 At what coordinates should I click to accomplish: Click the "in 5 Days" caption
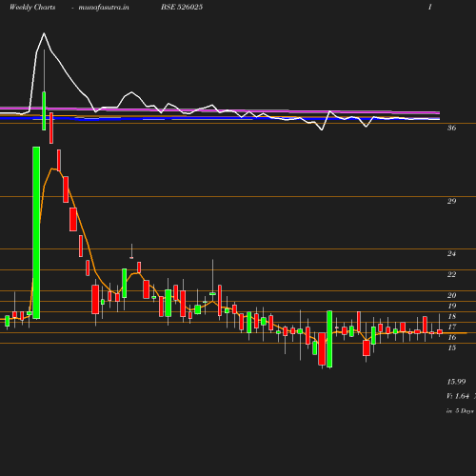[460, 410]
